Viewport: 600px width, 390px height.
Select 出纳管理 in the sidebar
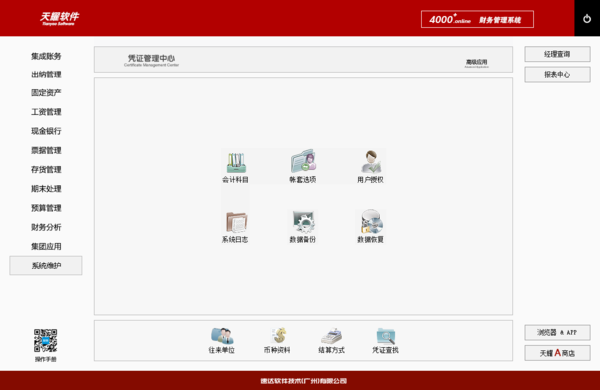pos(46,74)
